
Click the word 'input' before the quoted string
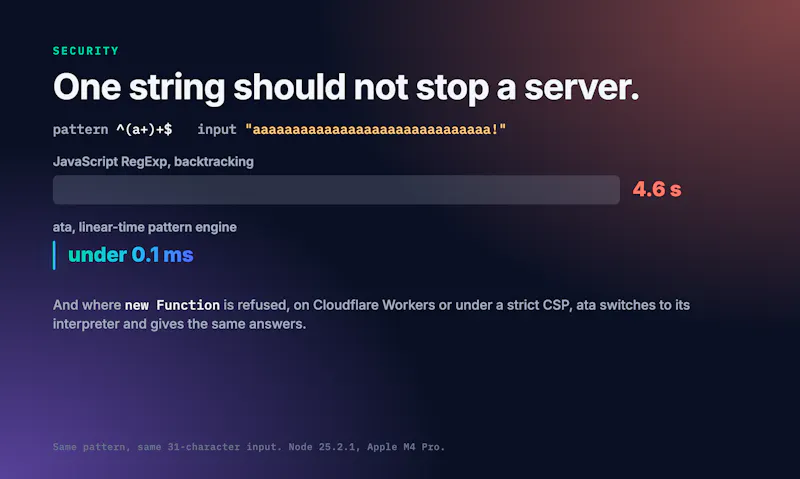217,130
